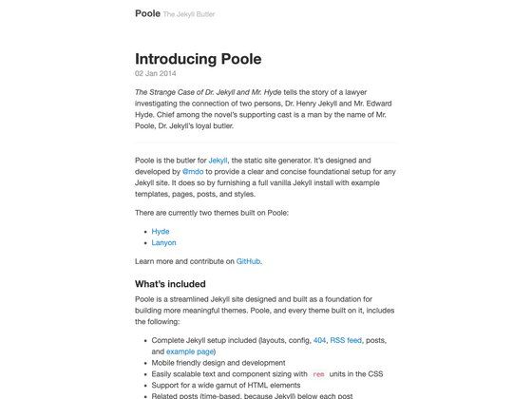
Task: Open the RSS feed link
Action: (346, 340)
